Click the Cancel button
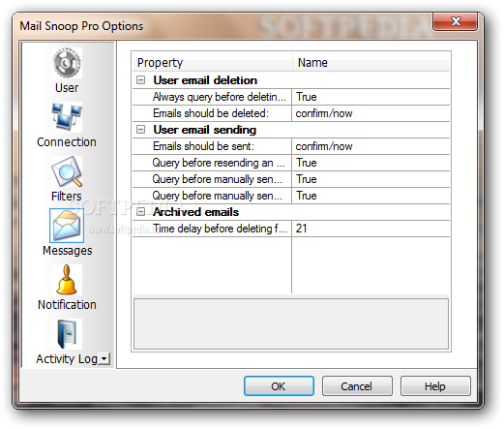The height and width of the screenshot is (429, 504). coord(357,386)
